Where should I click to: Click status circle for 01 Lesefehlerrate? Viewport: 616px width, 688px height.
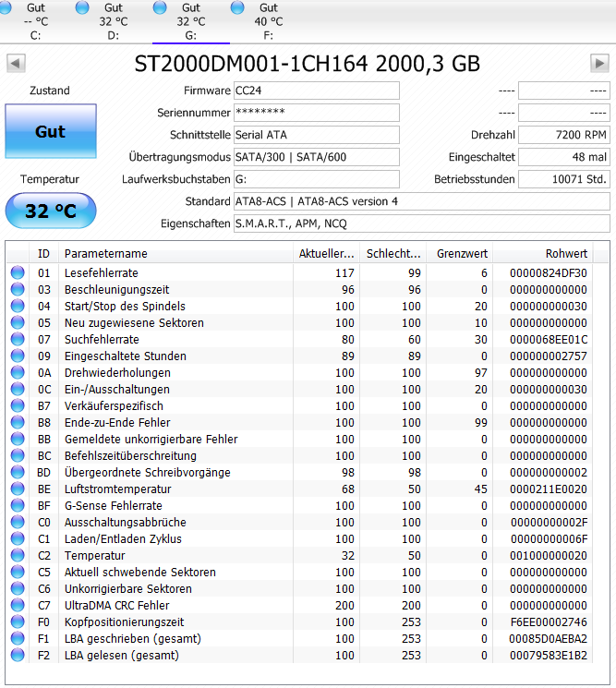coord(18,272)
